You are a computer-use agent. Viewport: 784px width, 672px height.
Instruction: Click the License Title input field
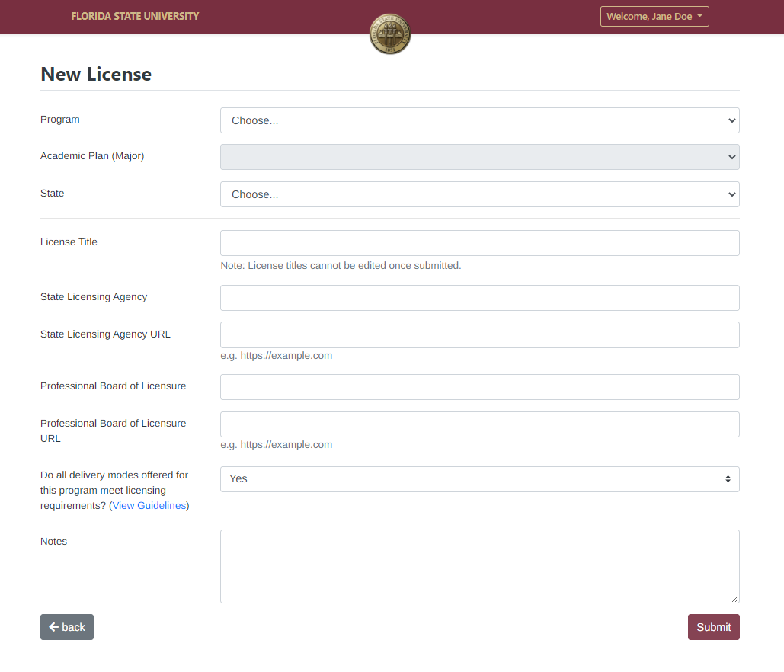pyautogui.click(x=479, y=242)
